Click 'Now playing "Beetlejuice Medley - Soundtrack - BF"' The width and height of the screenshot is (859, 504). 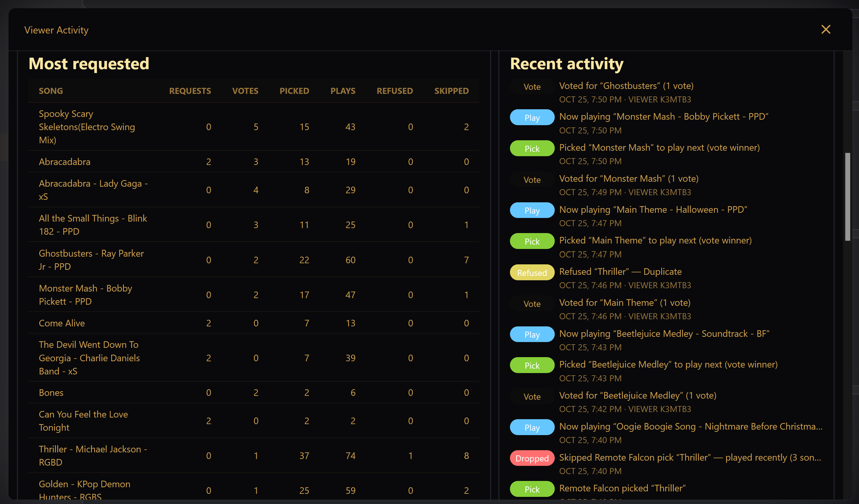pyautogui.click(x=664, y=334)
